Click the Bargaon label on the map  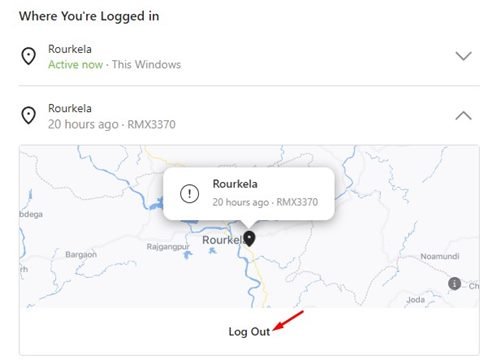click(81, 255)
